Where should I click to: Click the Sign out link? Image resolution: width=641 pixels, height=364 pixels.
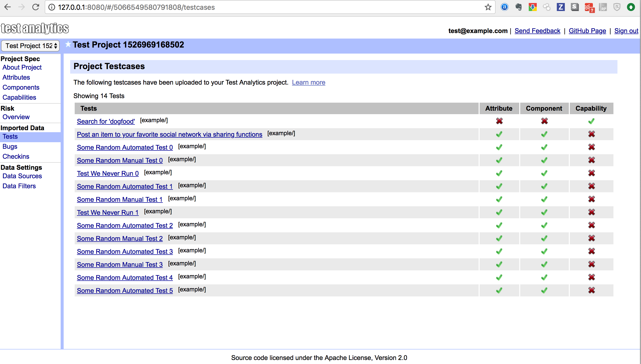pos(626,31)
